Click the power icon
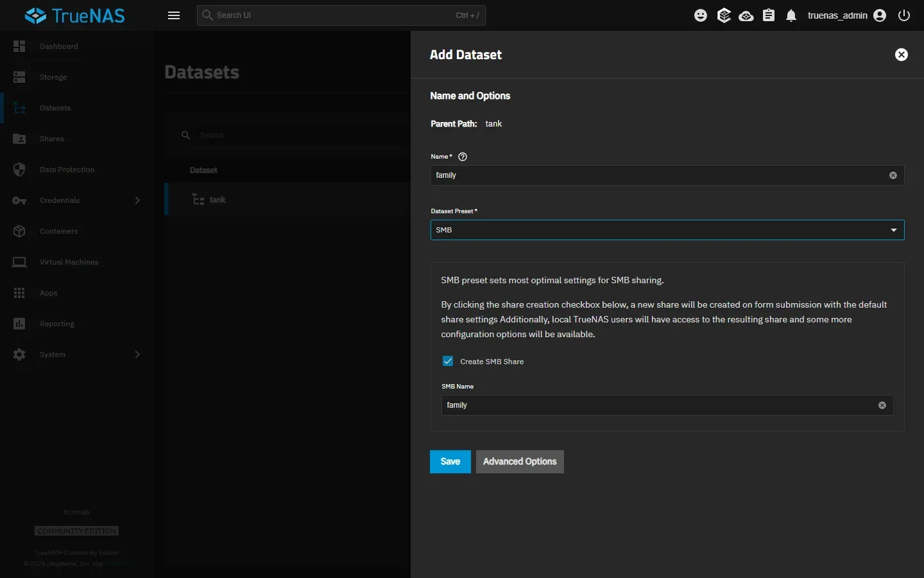 (904, 15)
